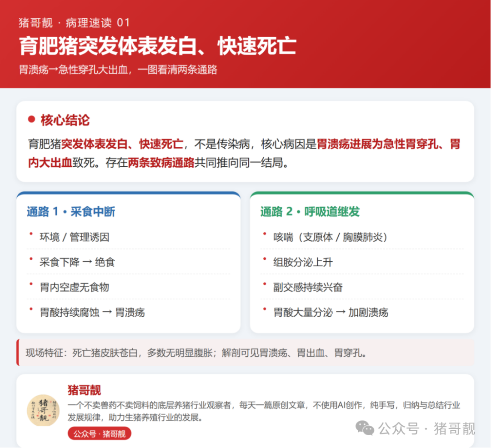The image size is (491, 448).
Task: Click the row 副交感持续兴奋
Action: tap(362, 287)
